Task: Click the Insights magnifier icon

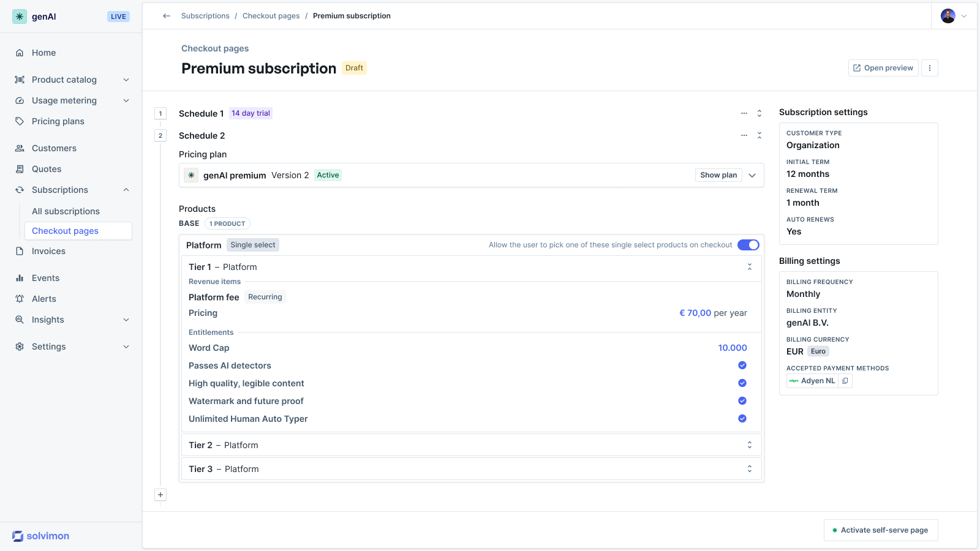Action: pos(20,320)
